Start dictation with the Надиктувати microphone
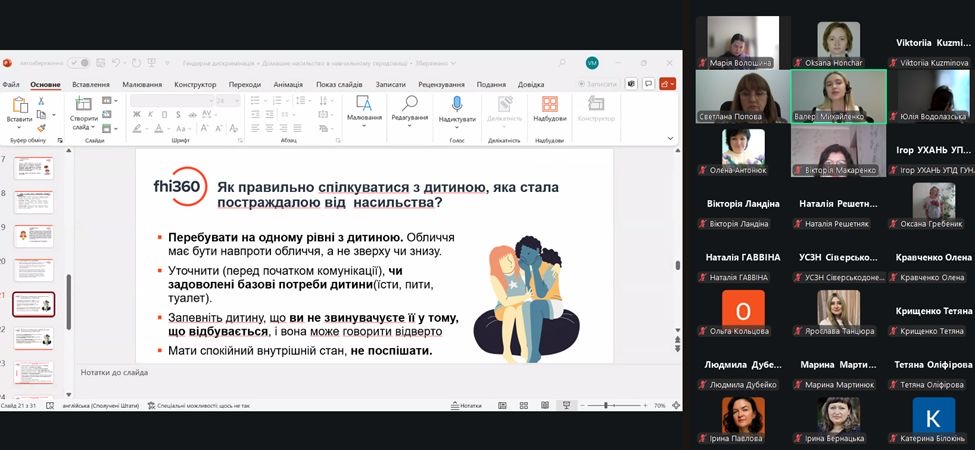Image resolution: width=975 pixels, height=450 pixels. [457, 105]
